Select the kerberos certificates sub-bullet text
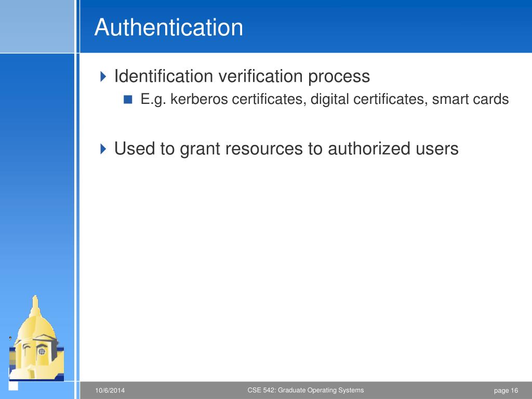Viewport: 532px width, 399px height. [325, 99]
